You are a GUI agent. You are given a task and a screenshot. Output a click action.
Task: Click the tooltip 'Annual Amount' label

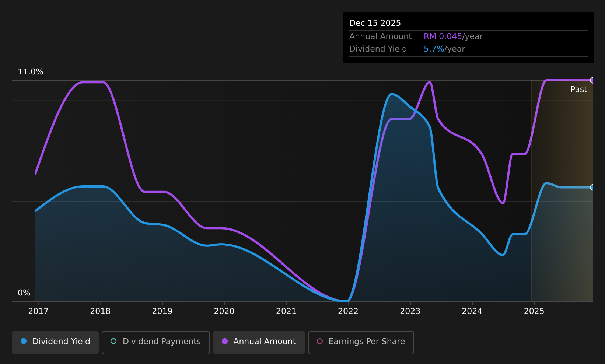point(381,36)
